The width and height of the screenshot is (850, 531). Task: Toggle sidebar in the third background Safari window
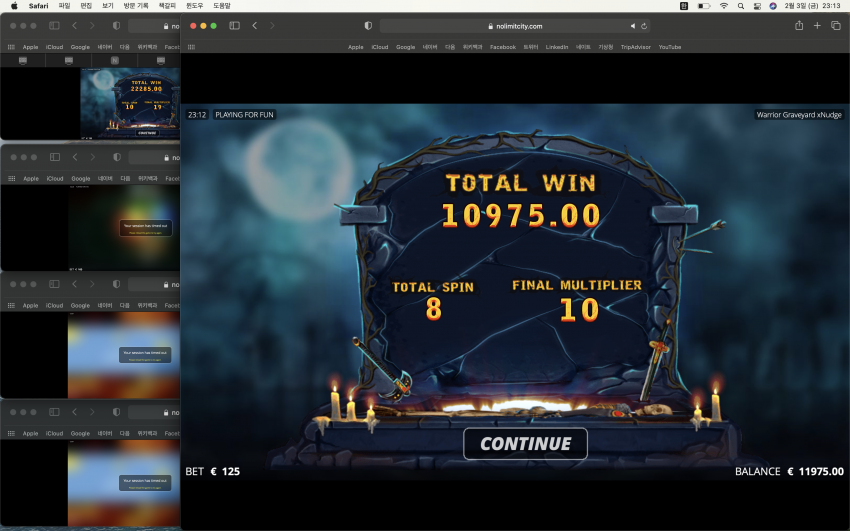click(x=54, y=284)
